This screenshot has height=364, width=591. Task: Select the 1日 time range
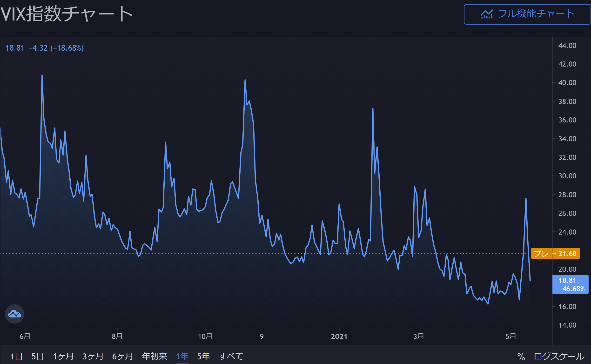(x=16, y=356)
